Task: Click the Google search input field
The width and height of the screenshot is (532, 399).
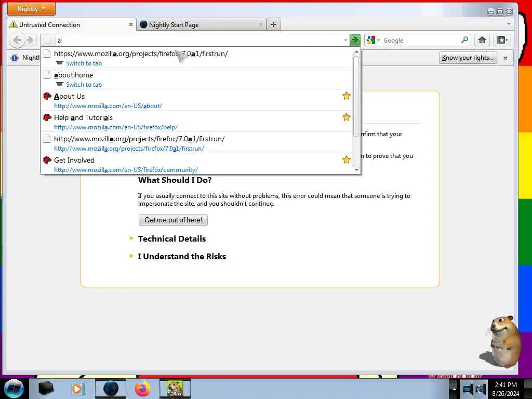Action: (x=421, y=41)
